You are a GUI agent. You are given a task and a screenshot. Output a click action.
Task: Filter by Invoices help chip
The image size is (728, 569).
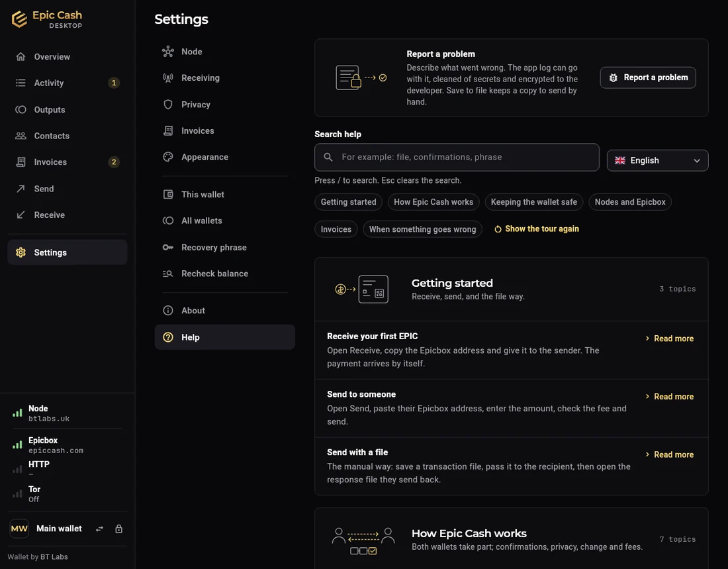(336, 229)
